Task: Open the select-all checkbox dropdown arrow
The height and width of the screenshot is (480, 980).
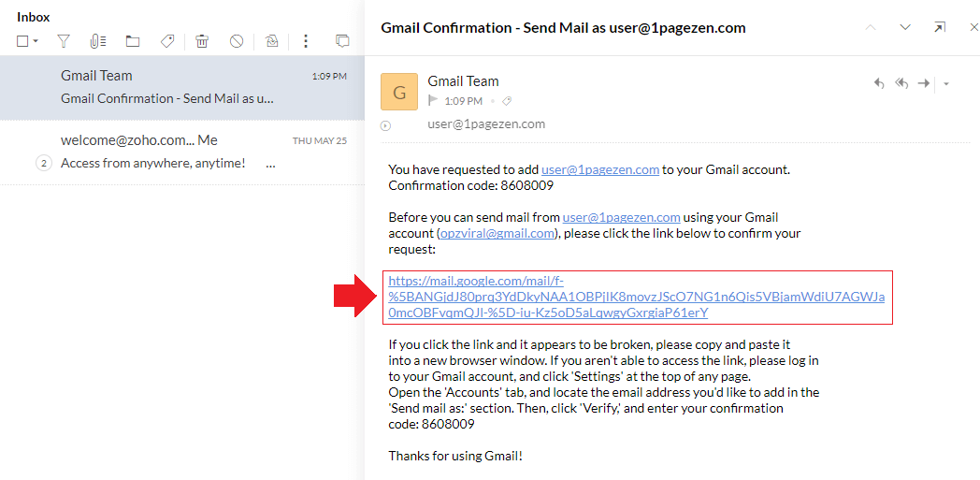Action: pos(36,42)
